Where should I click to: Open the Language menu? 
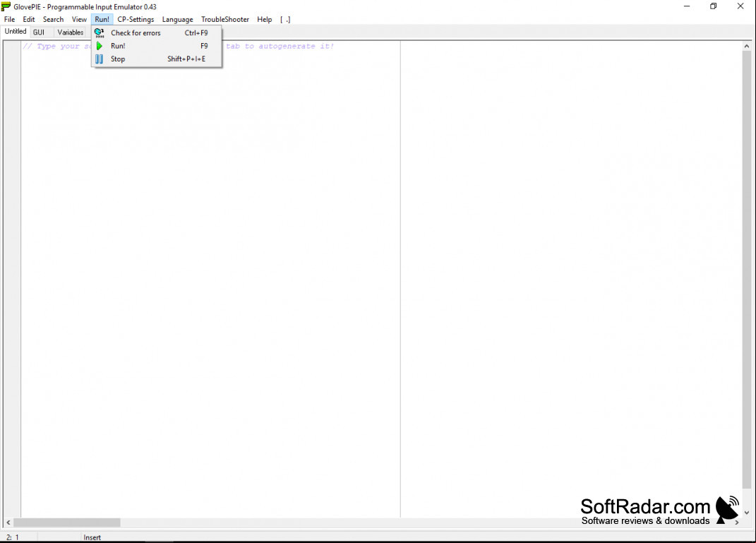[x=177, y=19]
